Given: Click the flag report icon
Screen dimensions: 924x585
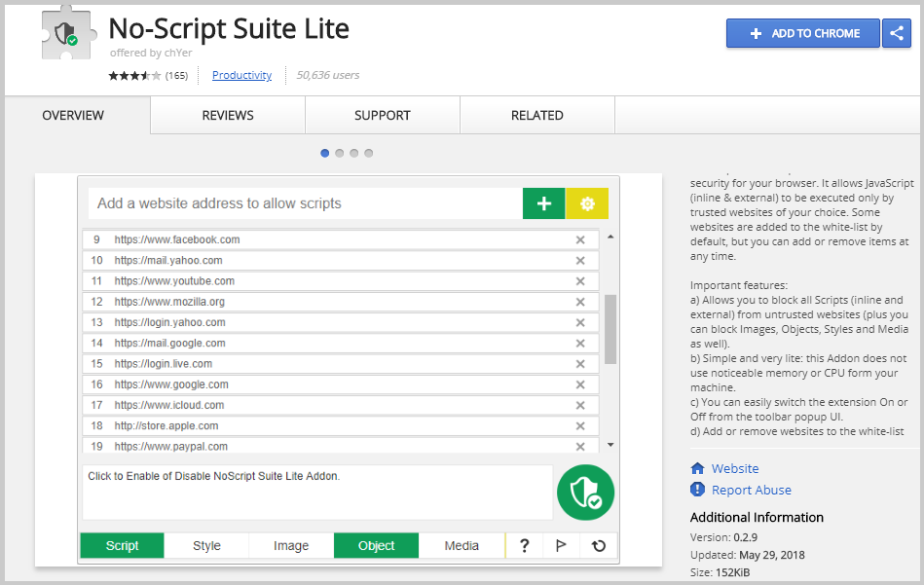Looking at the screenshot, I should coord(561,545).
